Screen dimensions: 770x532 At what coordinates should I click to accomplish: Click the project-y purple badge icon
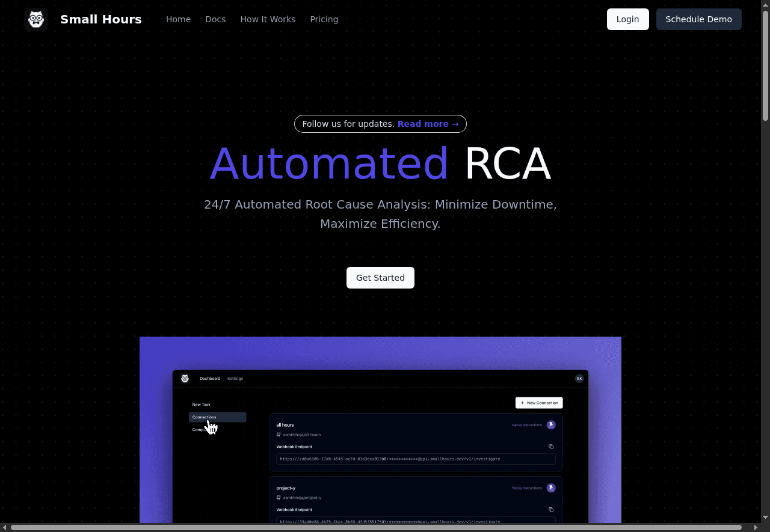click(551, 488)
